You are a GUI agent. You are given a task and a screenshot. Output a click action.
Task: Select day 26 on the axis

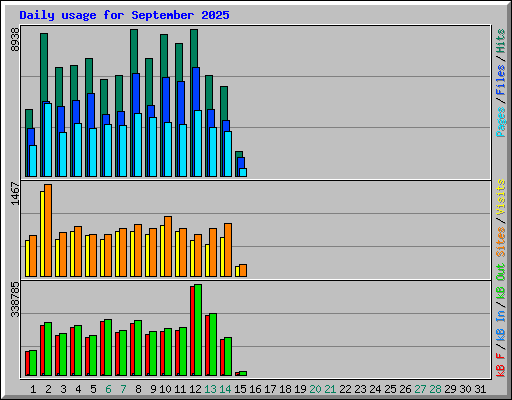click(405, 389)
